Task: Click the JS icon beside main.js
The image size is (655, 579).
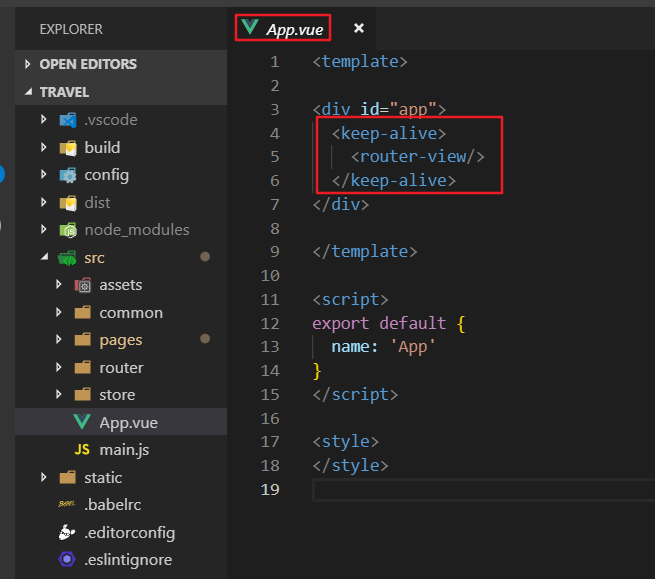Action: [x=82, y=449]
